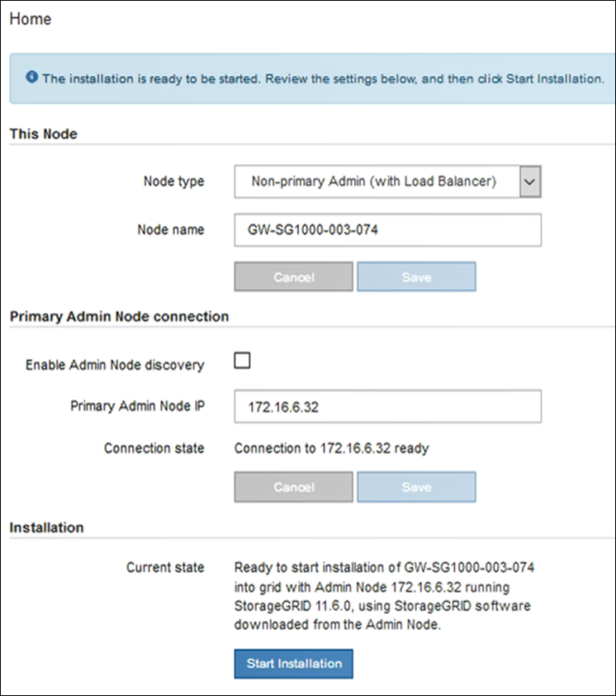Click the Enable Admin Node discovery label
The height and width of the screenshot is (696, 616).
click(x=115, y=364)
